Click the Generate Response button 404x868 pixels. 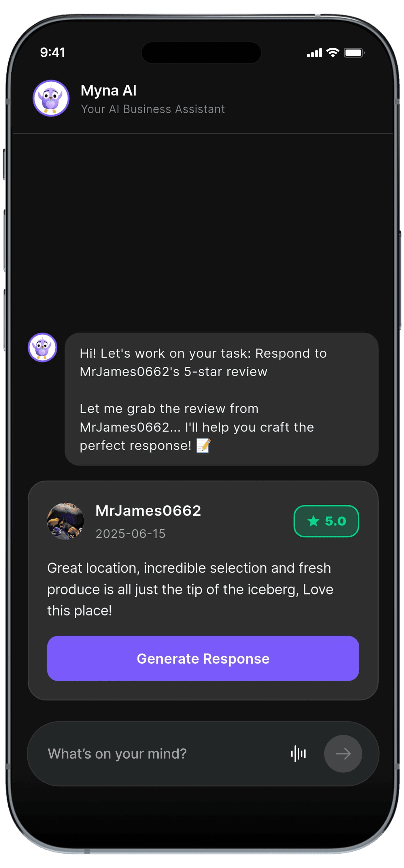click(x=203, y=658)
